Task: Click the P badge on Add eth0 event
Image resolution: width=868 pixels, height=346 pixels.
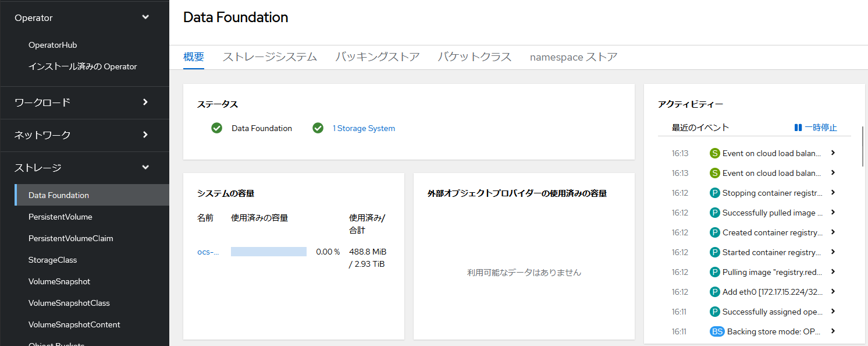Action: click(x=715, y=292)
